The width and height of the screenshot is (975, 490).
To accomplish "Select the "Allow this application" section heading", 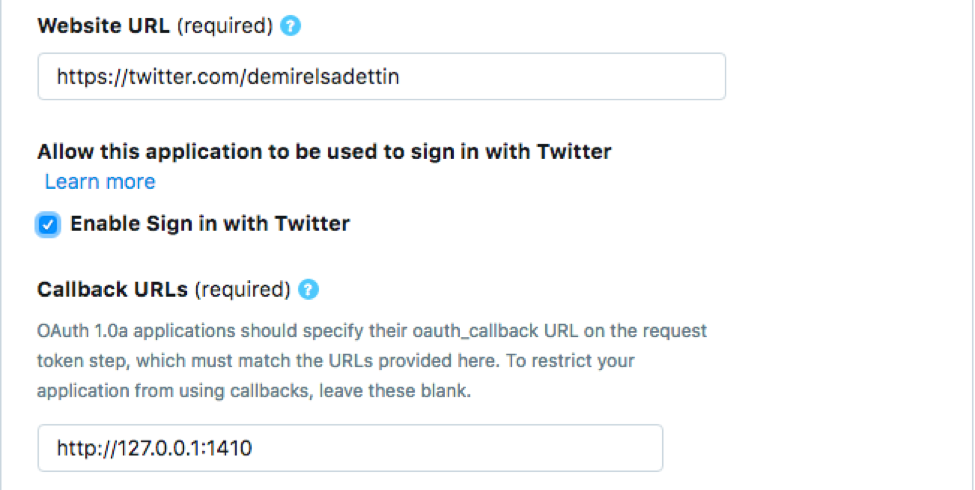I will [324, 152].
